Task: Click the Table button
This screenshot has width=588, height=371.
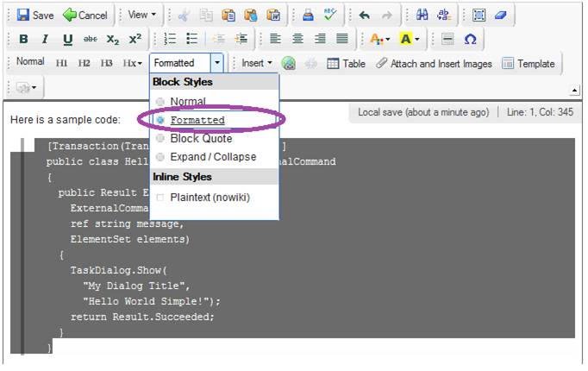Action: (346, 63)
